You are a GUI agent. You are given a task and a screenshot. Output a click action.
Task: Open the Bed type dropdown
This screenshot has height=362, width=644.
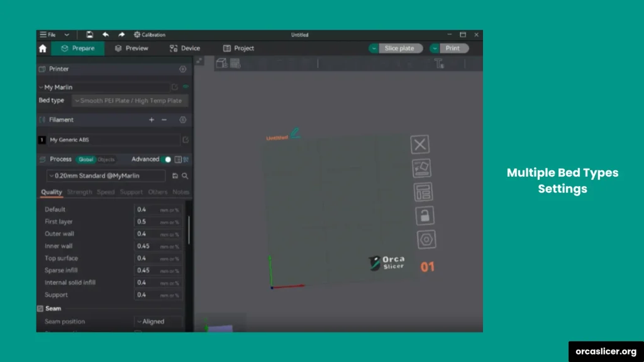130,101
